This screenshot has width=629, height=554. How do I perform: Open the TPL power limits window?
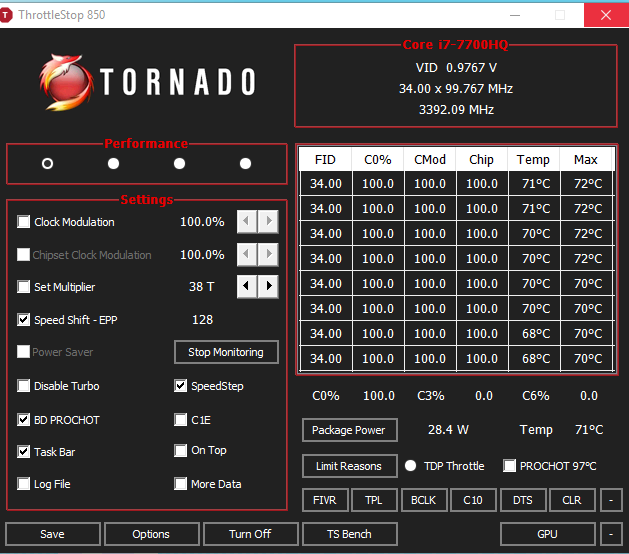pos(374,500)
